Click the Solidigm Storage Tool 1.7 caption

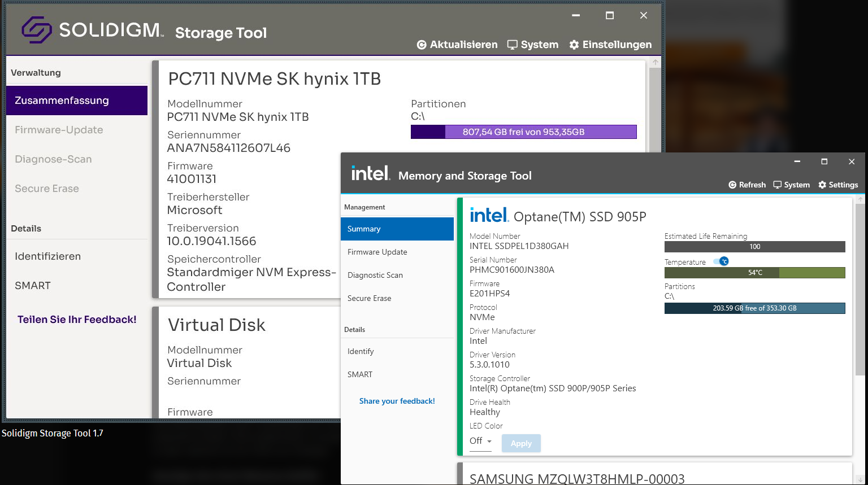pos(53,433)
